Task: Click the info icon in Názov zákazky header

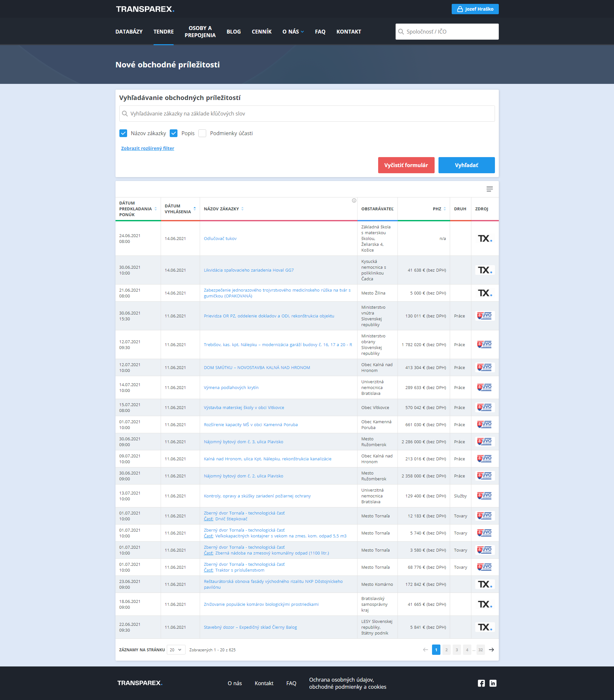Action: [354, 201]
